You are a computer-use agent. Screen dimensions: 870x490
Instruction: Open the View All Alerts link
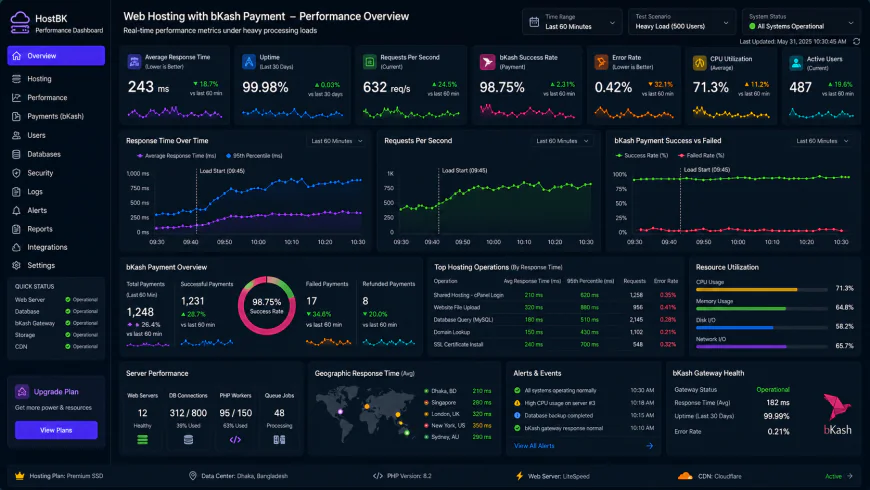534,446
